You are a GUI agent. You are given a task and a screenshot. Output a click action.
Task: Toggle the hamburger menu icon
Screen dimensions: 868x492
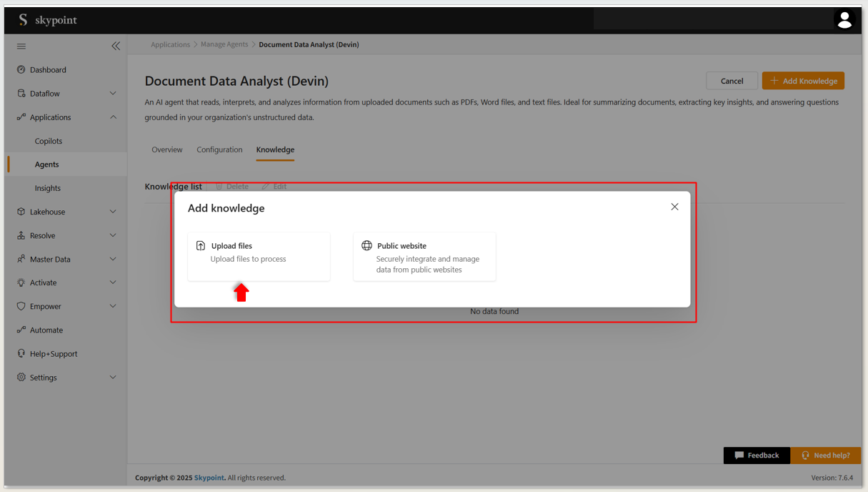(x=21, y=46)
